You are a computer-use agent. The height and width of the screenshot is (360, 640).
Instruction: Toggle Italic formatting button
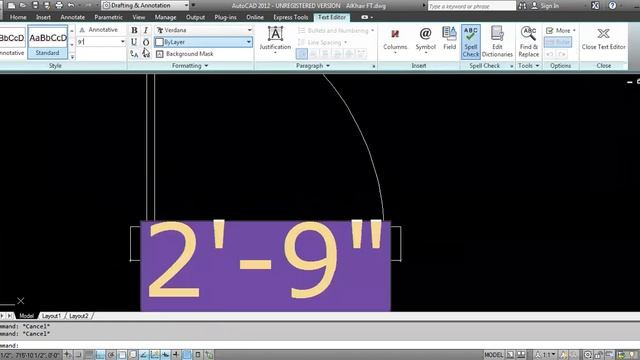pyautogui.click(x=146, y=30)
